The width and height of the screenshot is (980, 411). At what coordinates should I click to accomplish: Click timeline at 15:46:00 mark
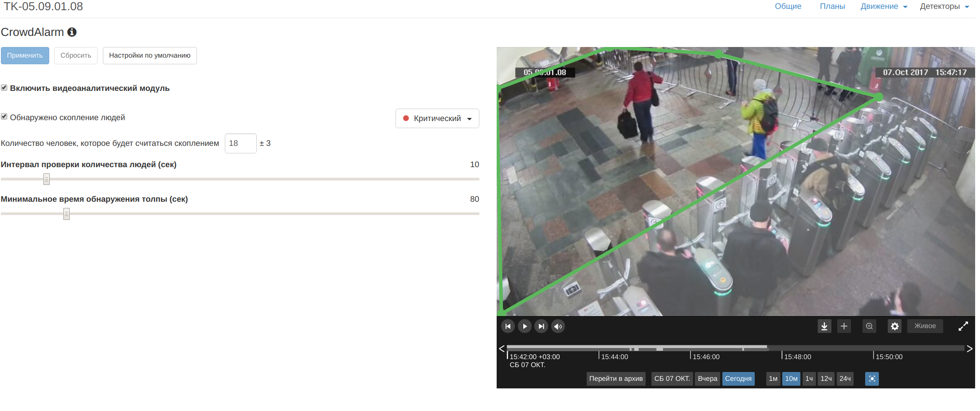pyautogui.click(x=706, y=356)
